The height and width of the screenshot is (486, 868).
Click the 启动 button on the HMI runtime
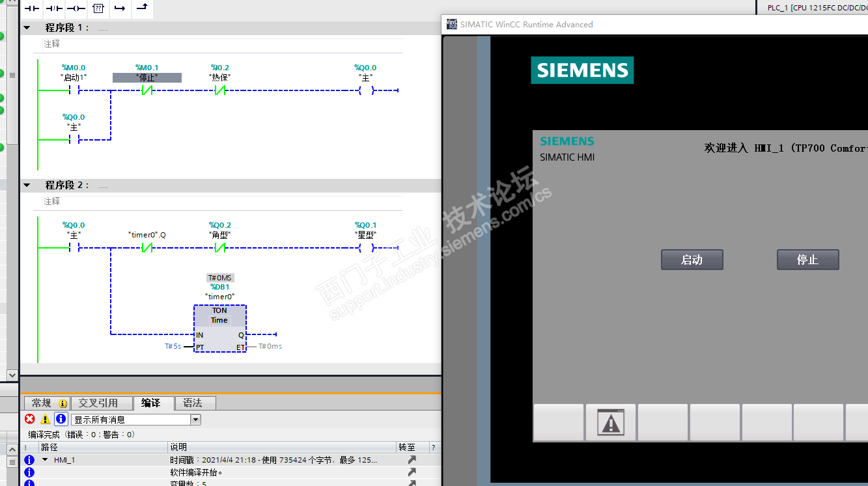click(692, 260)
